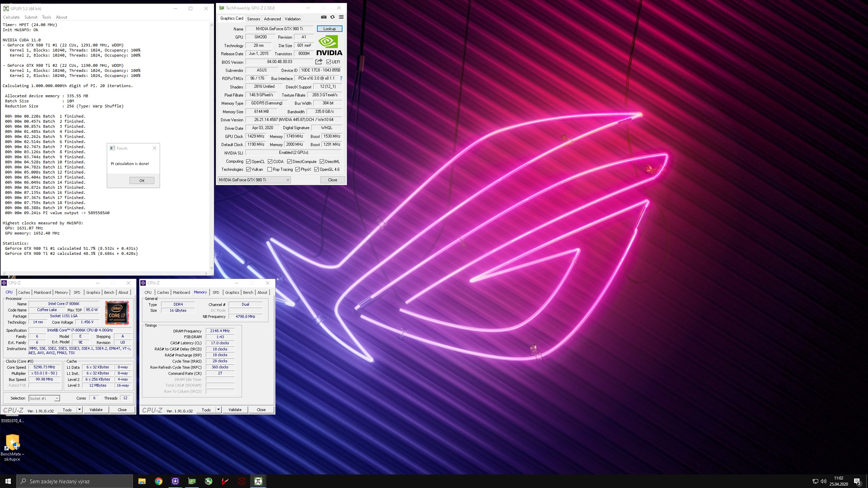Image resolution: width=868 pixels, height=488 pixels.
Task: Click the NVIDIA GeForce GTX 980 Ti name field
Action: pos(279,28)
